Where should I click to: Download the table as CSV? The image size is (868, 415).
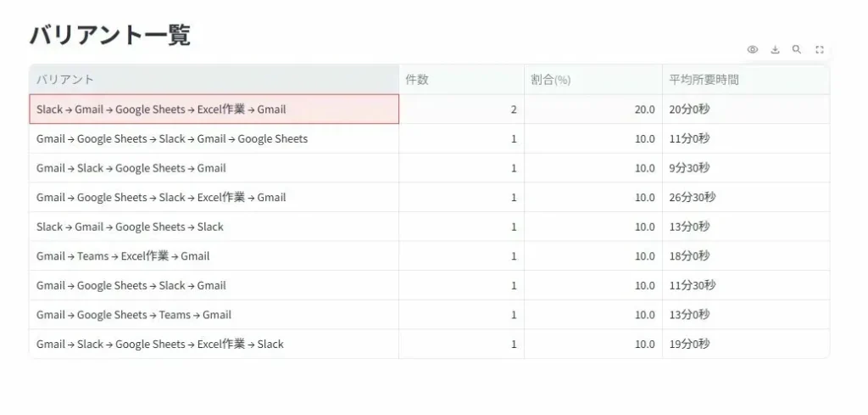[775, 50]
